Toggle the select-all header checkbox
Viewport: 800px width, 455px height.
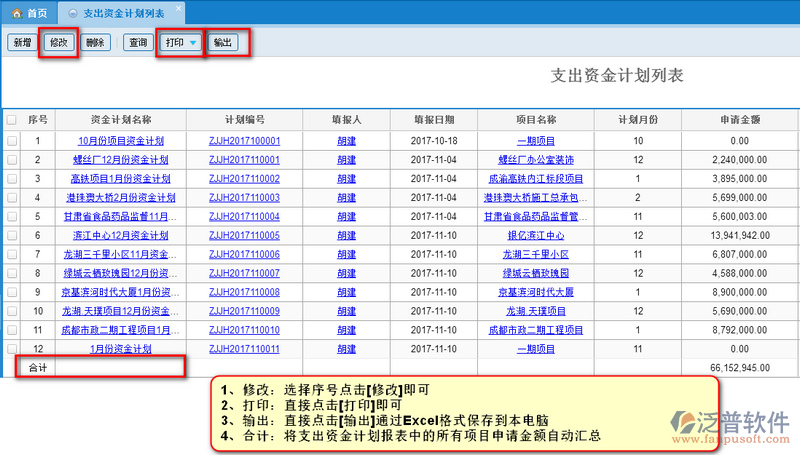12,120
